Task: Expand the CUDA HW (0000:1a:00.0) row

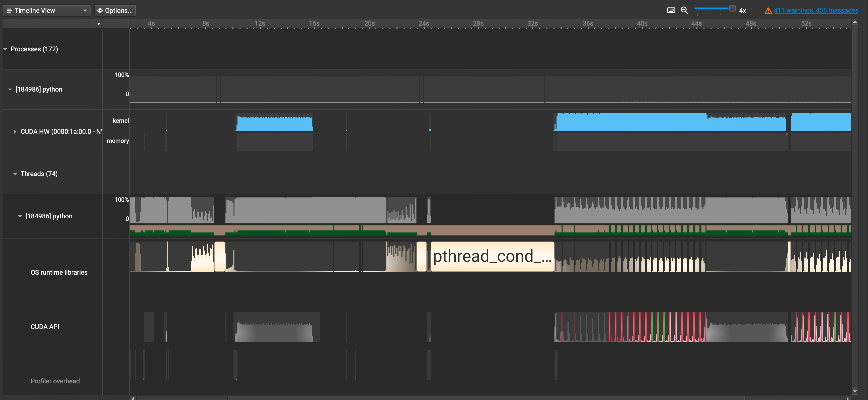Action: (x=15, y=132)
